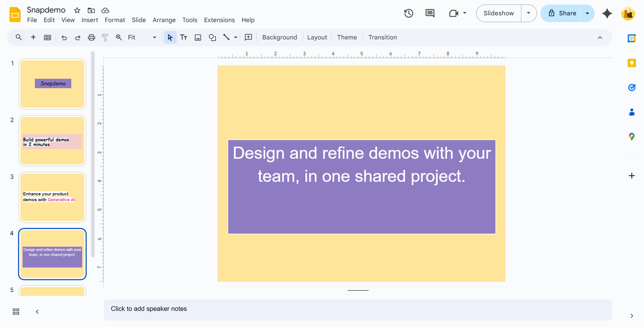Open the Extensions menu

[219, 20]
